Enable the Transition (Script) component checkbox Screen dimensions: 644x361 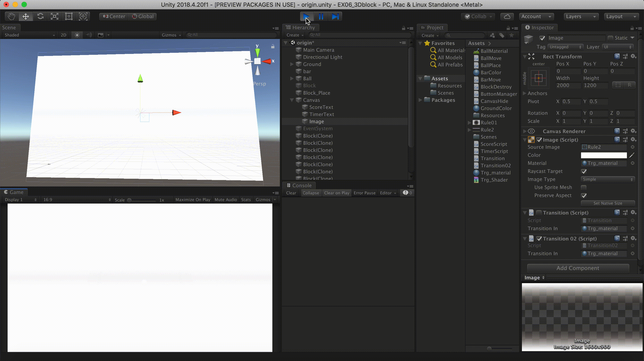click(539, 212)
